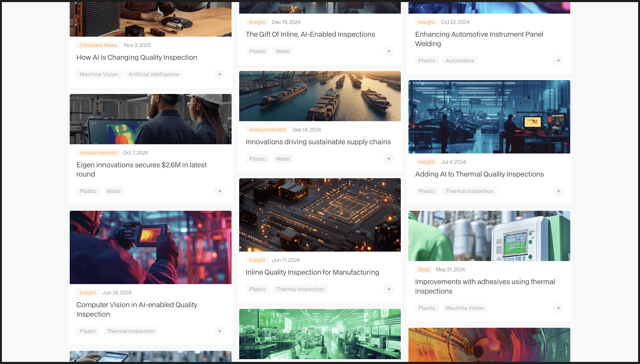Viewport: 640px width, 364px height.
Task: Click arrow icon on 'How AI Is Changing Quality Inspection' card
Action: tap(219, 74)
